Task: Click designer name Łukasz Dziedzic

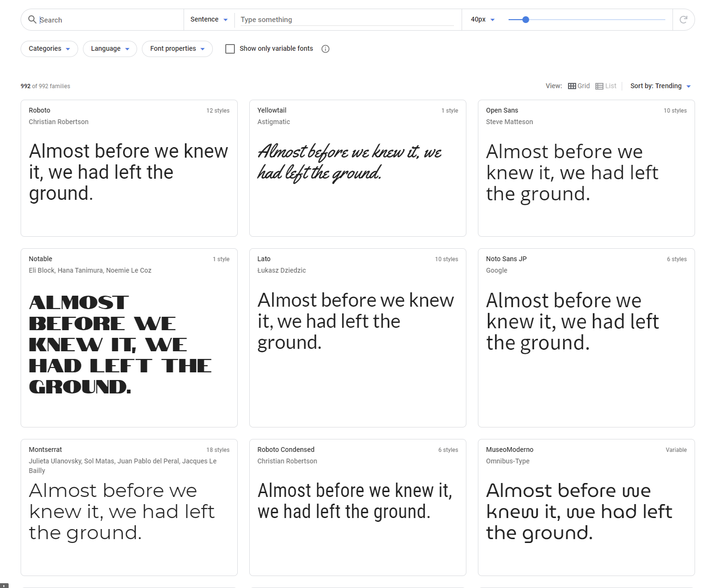Action: pyautogui.click(x=282, y=271)
